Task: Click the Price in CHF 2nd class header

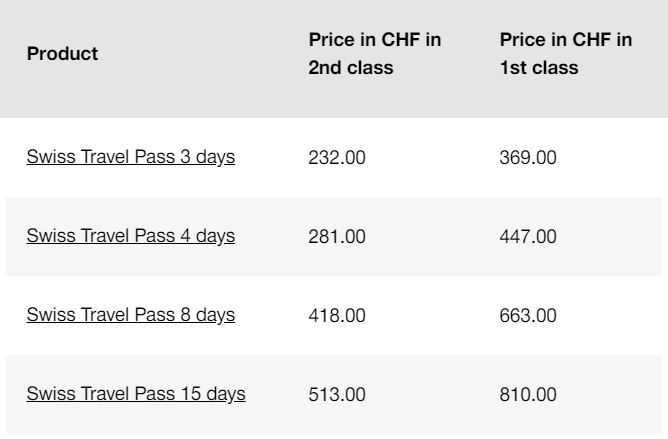Action: coord(375,54)
